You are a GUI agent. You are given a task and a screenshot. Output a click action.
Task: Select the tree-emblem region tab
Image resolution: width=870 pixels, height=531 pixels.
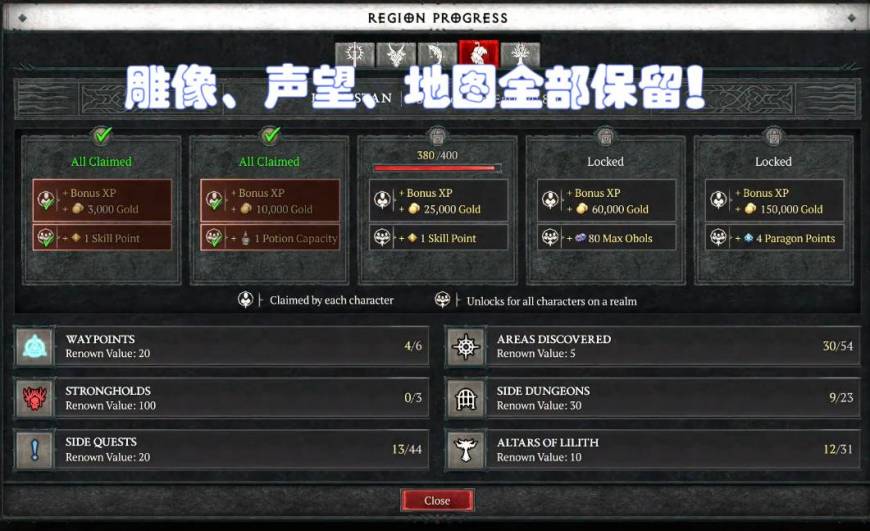pos(520,55)
